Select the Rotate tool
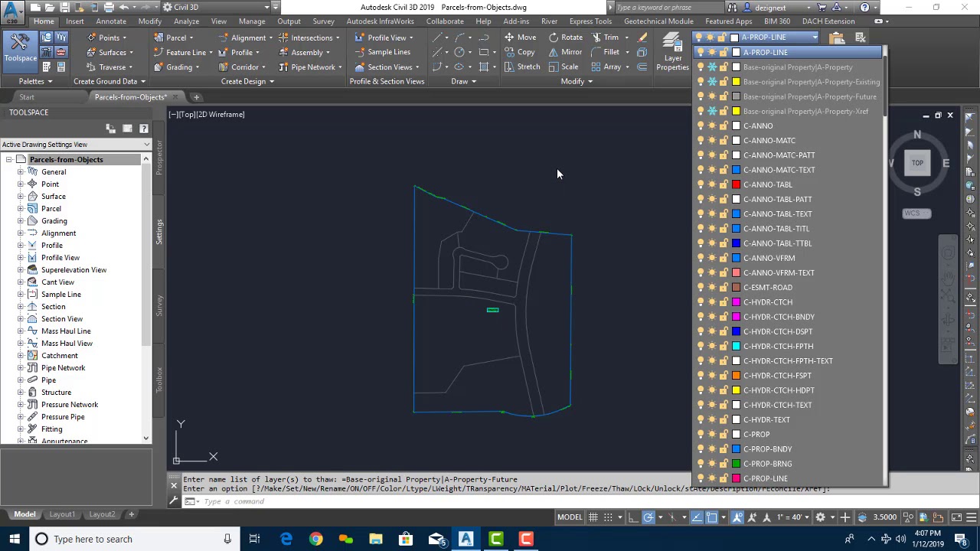The height and width of the screenshot is (551, 980). tap(566, 37)
